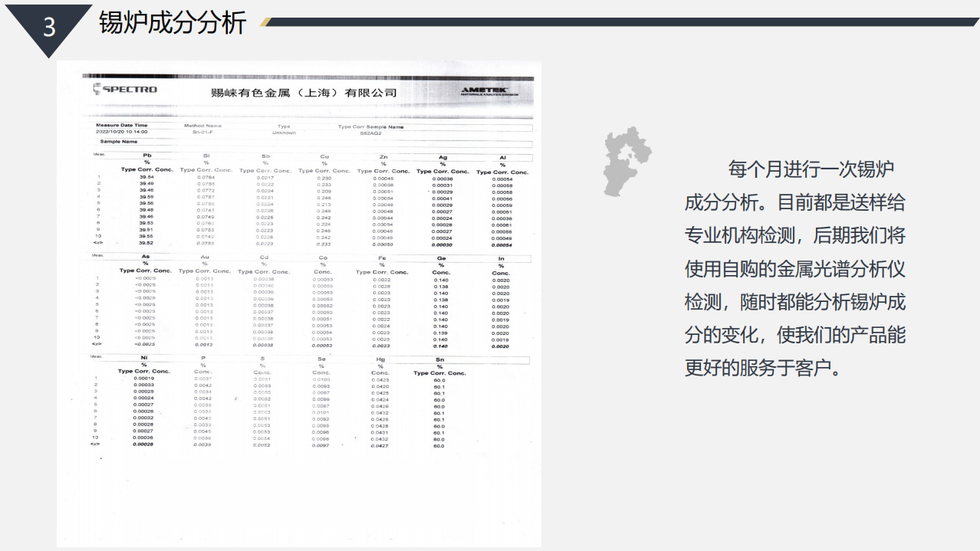This screenshot has height=551, width=980.
Task: Click the SPECTRO logo on the report
Action: coord(125,90)
